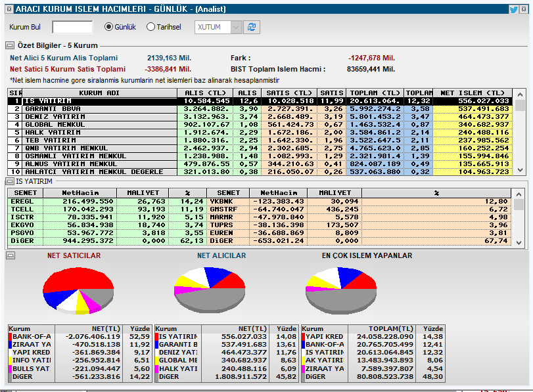The image size is (533, 392).
Task: Click the EUREN stock cell
Action: (x=228, y=232)
